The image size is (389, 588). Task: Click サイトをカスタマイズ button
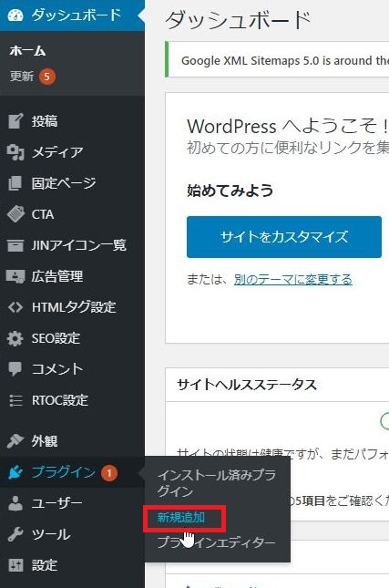[x=284, y=237]
